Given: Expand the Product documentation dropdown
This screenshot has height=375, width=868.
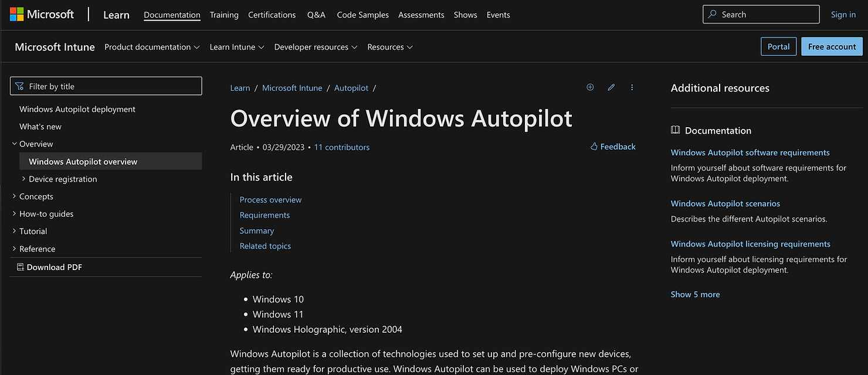Looking at the screenshot, I should 152,47.
